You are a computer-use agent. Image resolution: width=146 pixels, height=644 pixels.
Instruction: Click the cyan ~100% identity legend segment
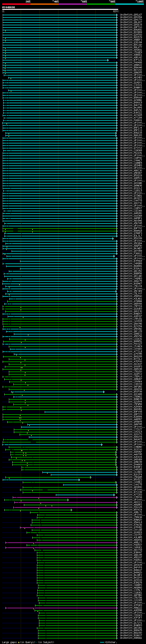point(130,4)
